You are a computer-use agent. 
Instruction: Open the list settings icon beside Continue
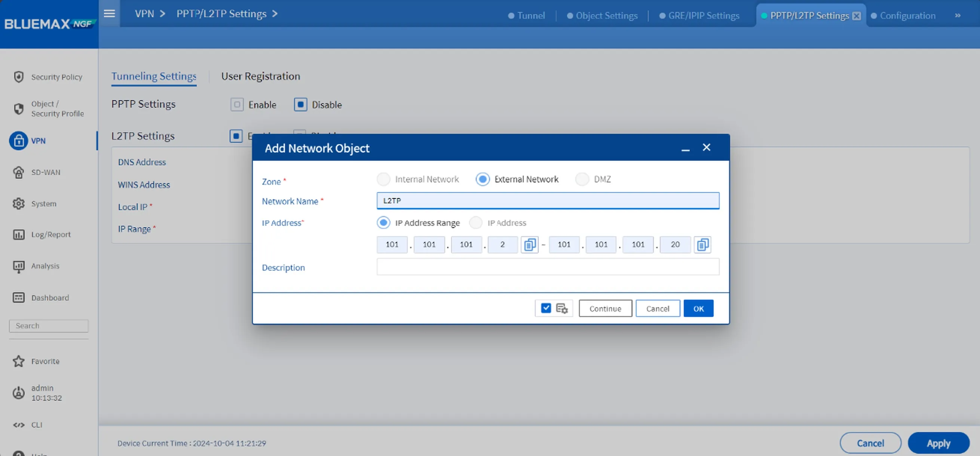click(561, 308)
